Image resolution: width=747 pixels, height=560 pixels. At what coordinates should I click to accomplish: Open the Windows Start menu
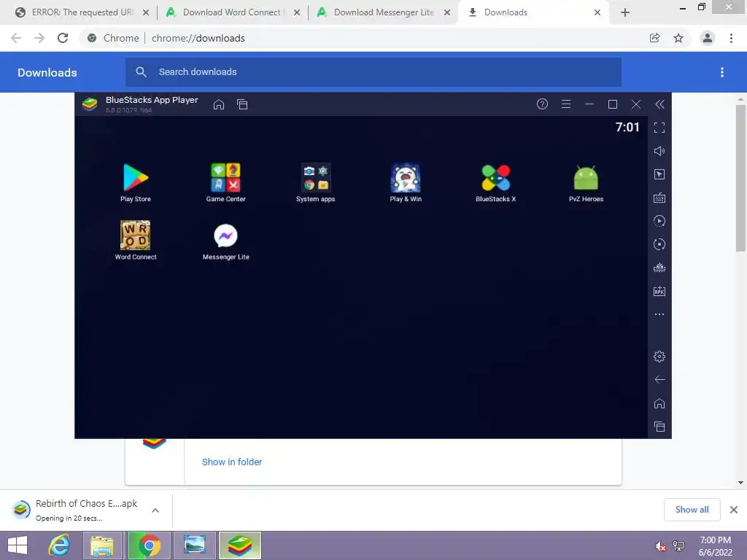pos(18,545)
